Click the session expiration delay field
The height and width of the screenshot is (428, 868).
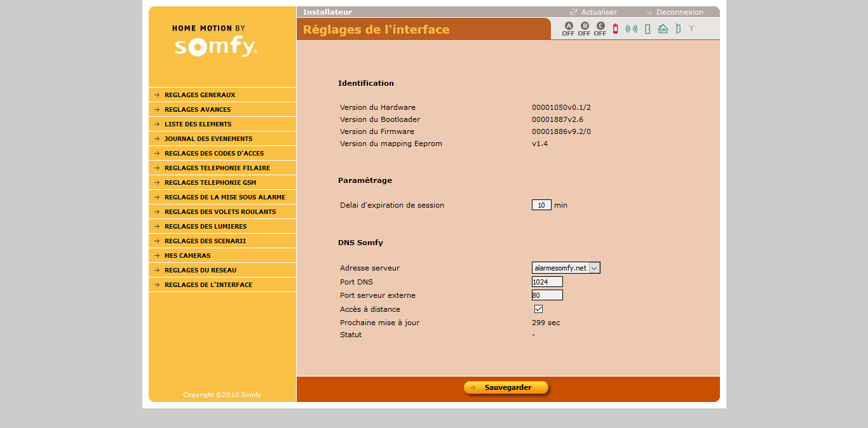(541, 205)
